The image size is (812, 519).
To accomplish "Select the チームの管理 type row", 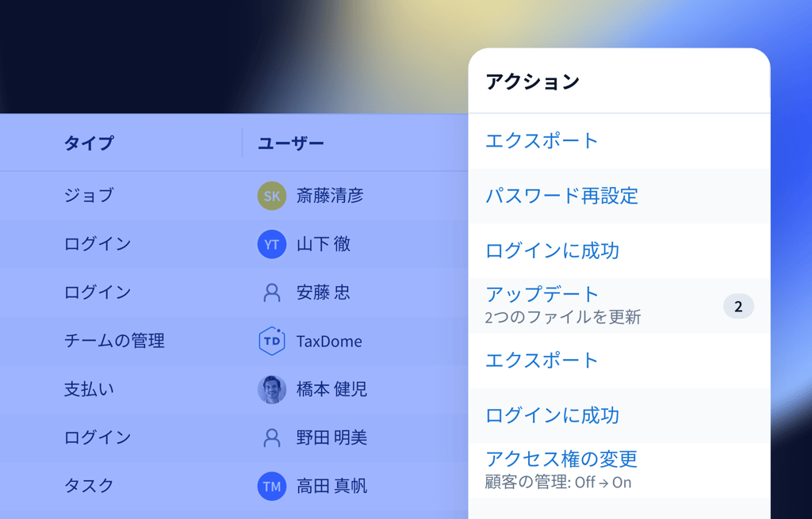I will pyautogui.click(x=114, y=342).
